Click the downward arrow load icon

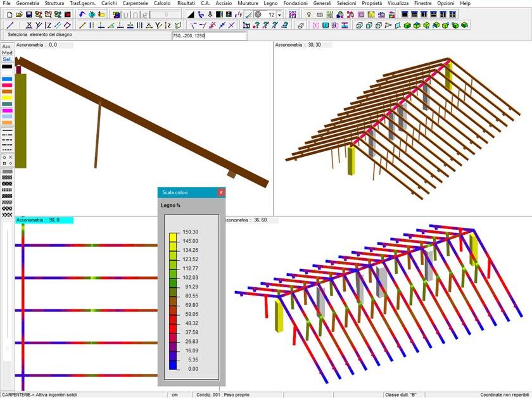[x=210, y=15]
